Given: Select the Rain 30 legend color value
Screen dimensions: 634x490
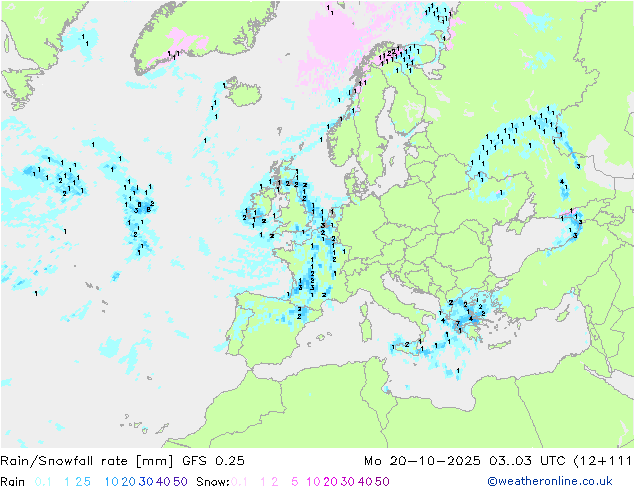Looking at the screenshot, I should click(146, 482).
